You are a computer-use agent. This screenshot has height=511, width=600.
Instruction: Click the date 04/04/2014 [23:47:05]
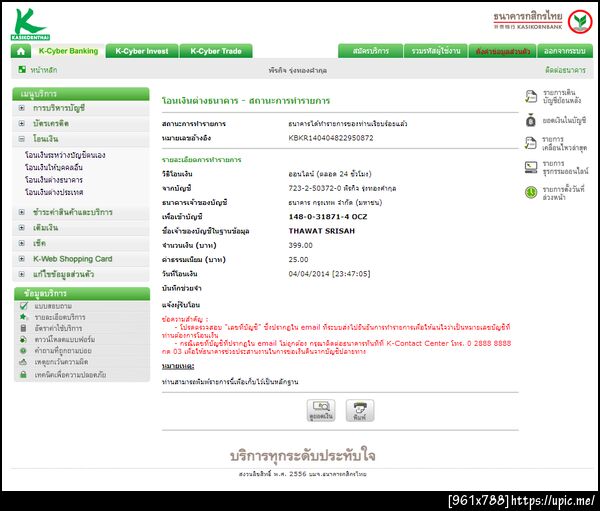pos(329,274)
